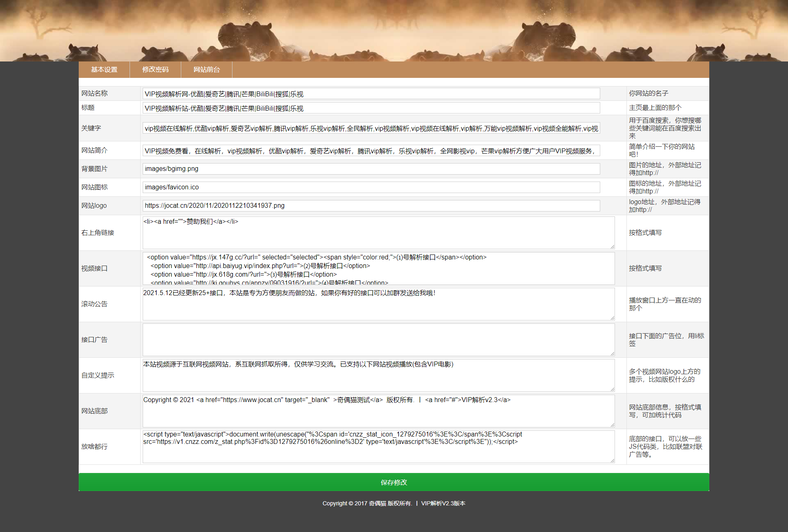The image size is (788, 532).
Task: Click the 接口广告 row label
Action: 94,340
